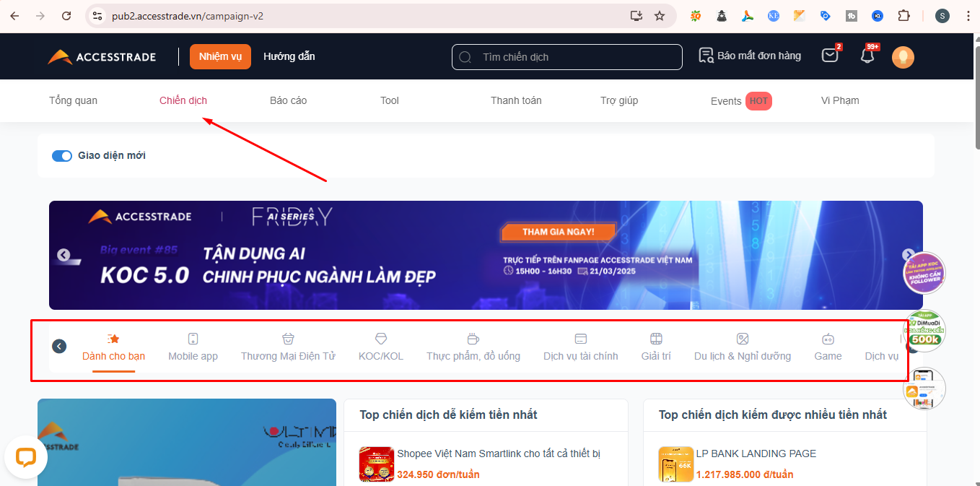The height and width of the screenshot is (486, 980).
Task: Select the 'Dịch vụ tài chính' tab
Action: (581, 347)
